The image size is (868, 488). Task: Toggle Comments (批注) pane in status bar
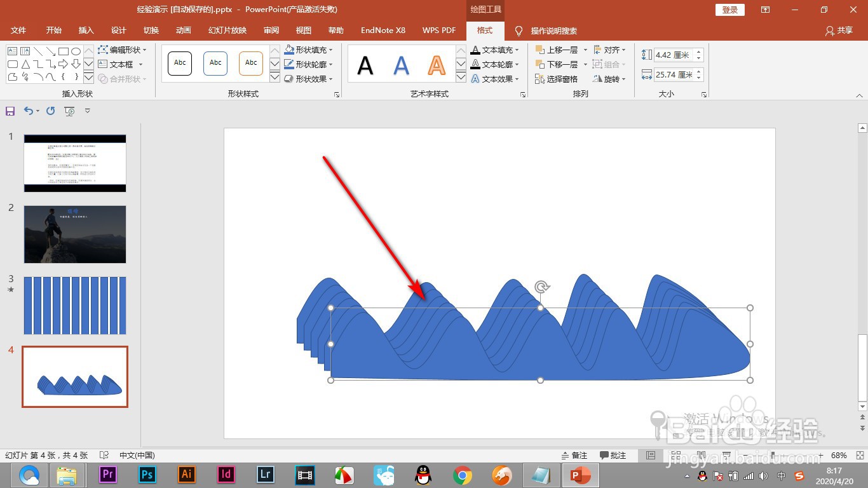point(613,456)
